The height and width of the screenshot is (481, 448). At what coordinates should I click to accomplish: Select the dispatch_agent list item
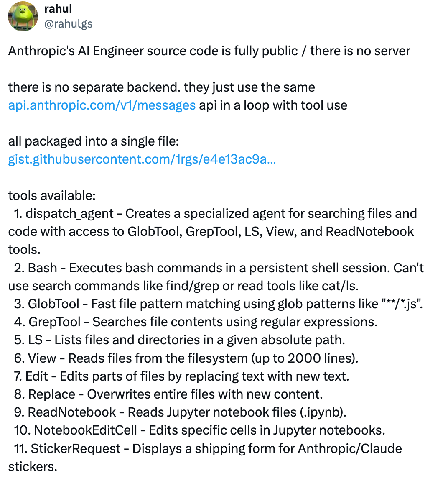[213, 232]
